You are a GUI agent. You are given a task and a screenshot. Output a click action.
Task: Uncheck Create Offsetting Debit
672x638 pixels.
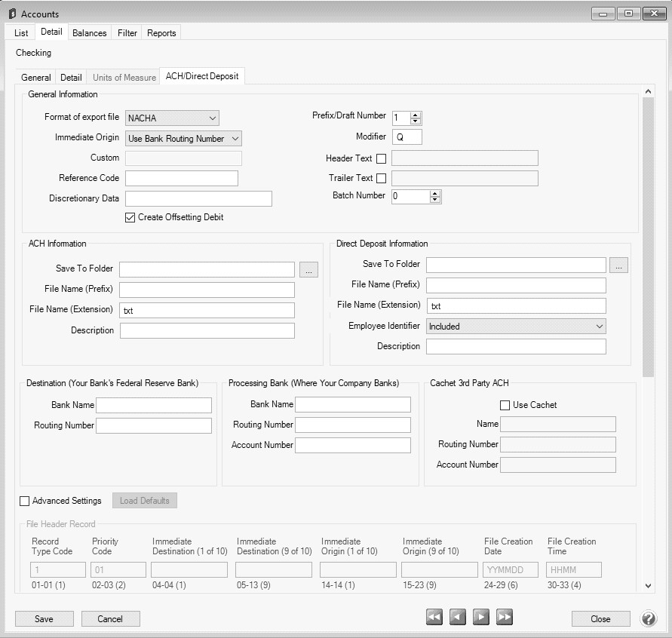(x=130, y=217)
